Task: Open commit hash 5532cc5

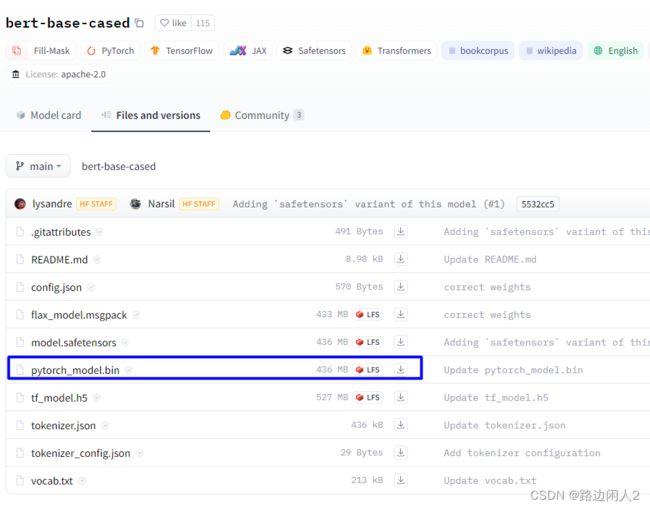Action: [x=538, y=204]
